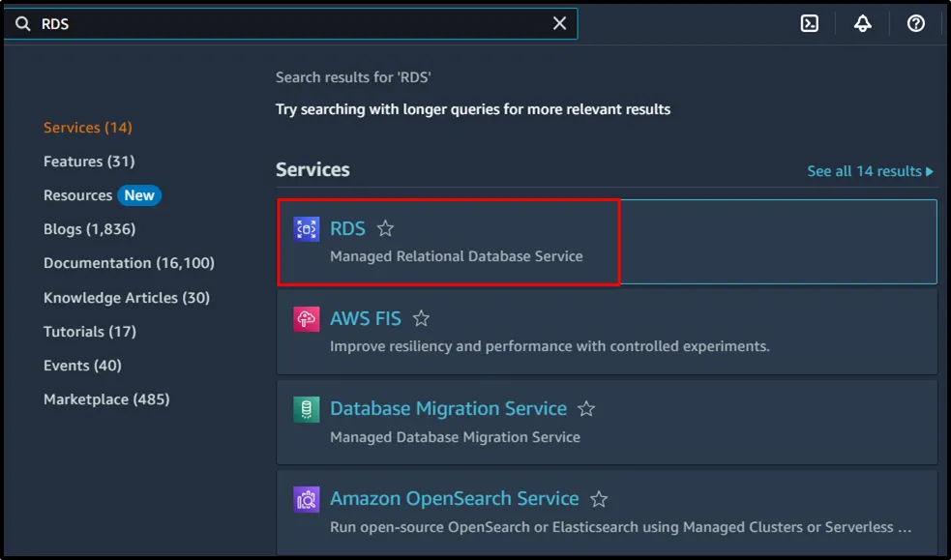The height and width of the screenshot is (560, 951).
Task: Open the help question mark menu
Action: click(916, 23)
